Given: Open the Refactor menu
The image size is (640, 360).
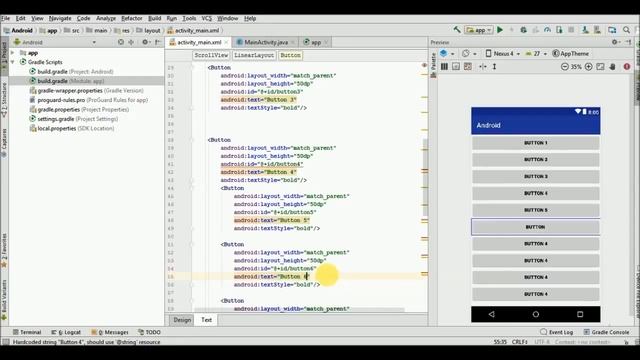Looking at the screenshot, I should point(131,18).
